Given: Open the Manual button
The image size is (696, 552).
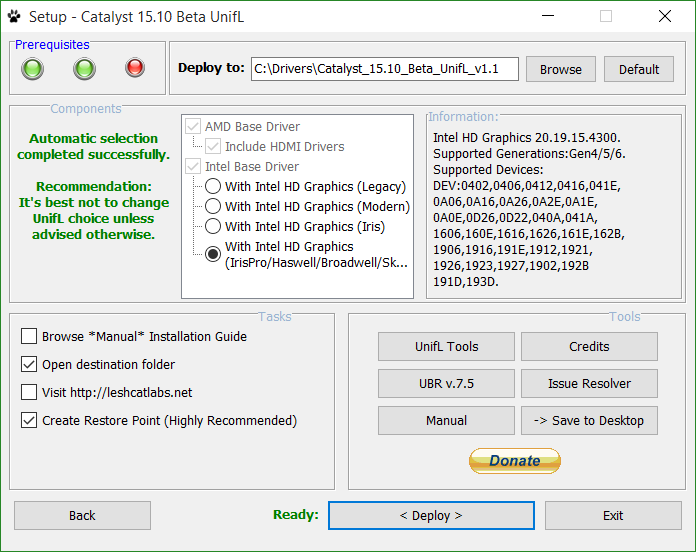Looking at the screenshot, I should point(446,420).
